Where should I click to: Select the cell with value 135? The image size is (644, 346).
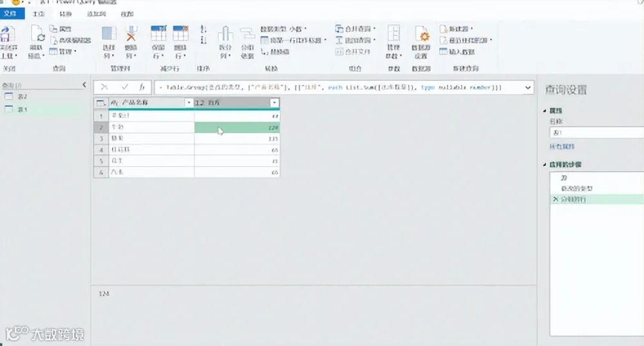pos(237,138)
